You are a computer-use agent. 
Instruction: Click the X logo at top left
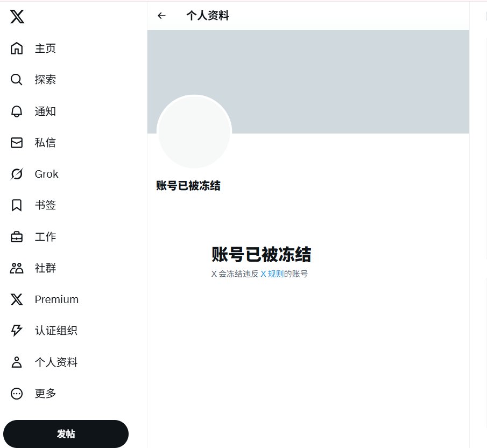17,17
